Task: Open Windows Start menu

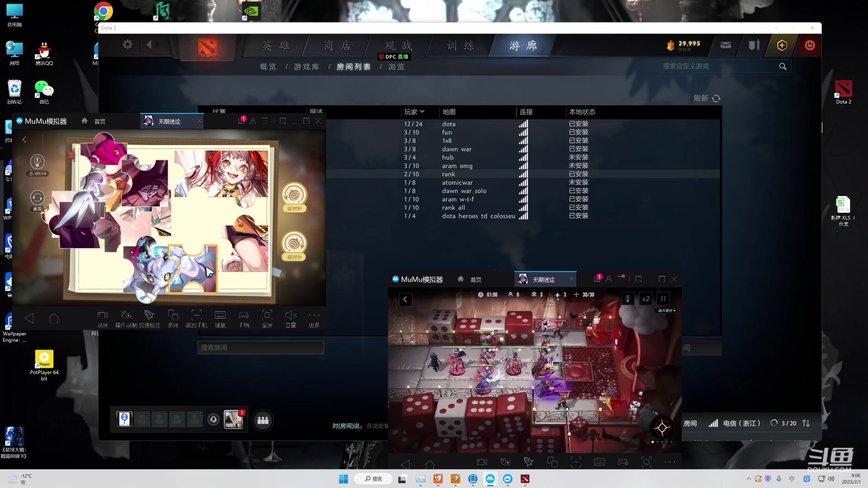Action: [x=344, y=479]
